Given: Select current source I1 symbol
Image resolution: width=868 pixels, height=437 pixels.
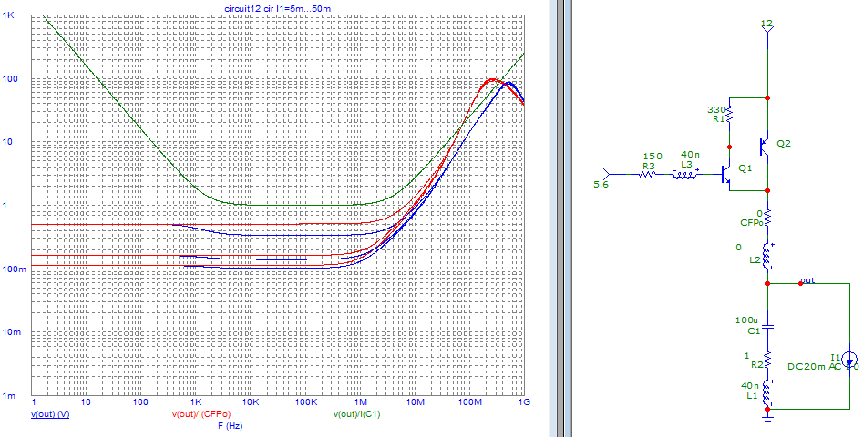Looking at the screenshot, I should 849,360.
